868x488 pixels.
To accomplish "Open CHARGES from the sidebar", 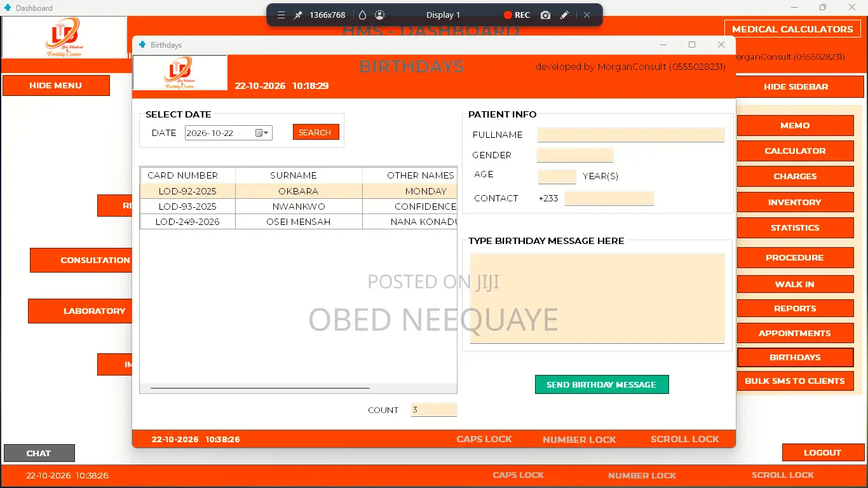I will pyautogui.click(x=795, y=176).
